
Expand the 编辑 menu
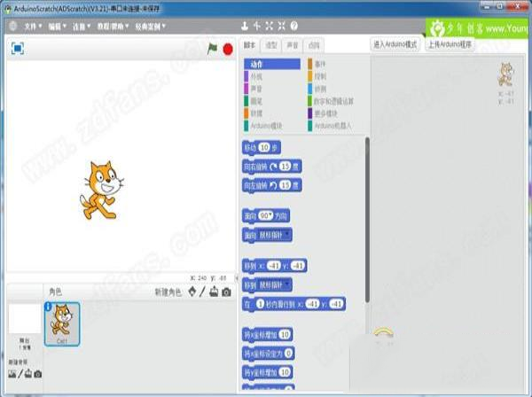pos(57,27)
